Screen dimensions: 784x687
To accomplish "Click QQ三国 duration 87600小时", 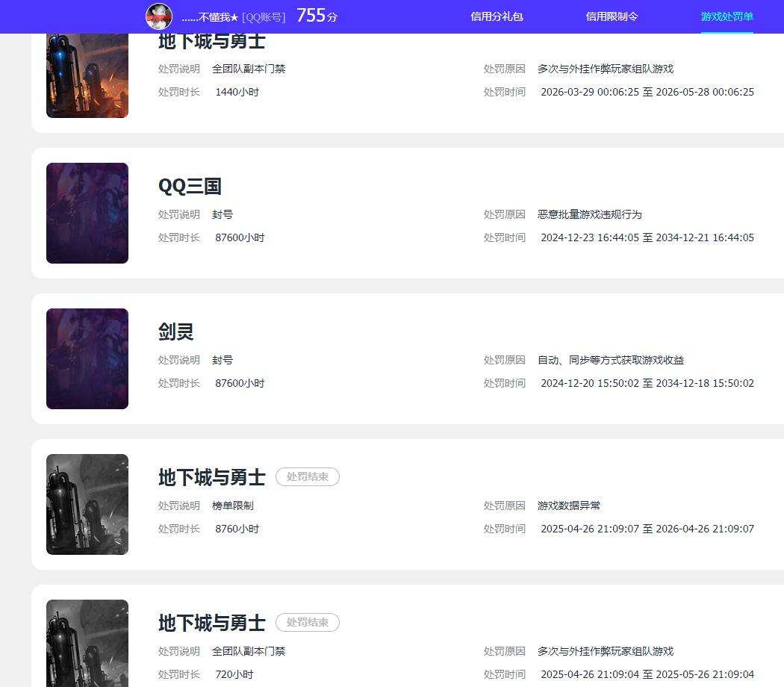I will pos(240,237).
